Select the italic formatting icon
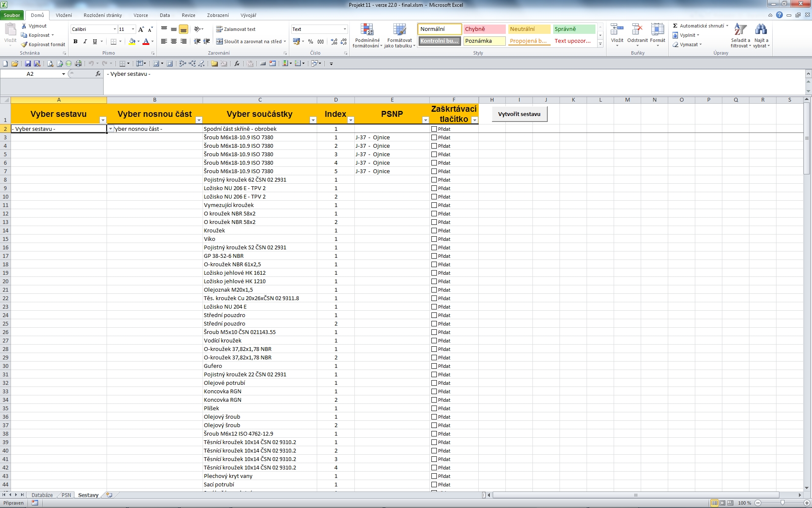812x508 pixels. pos(85,41)
